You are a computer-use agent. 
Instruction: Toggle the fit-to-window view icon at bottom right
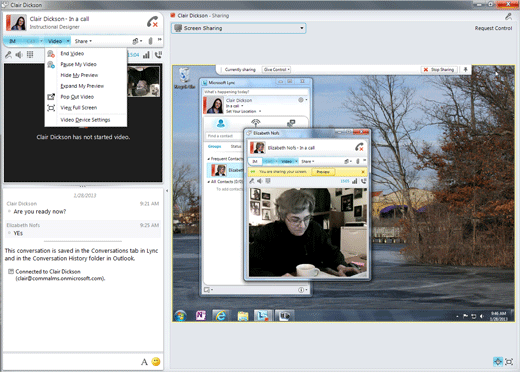[498, 361]
